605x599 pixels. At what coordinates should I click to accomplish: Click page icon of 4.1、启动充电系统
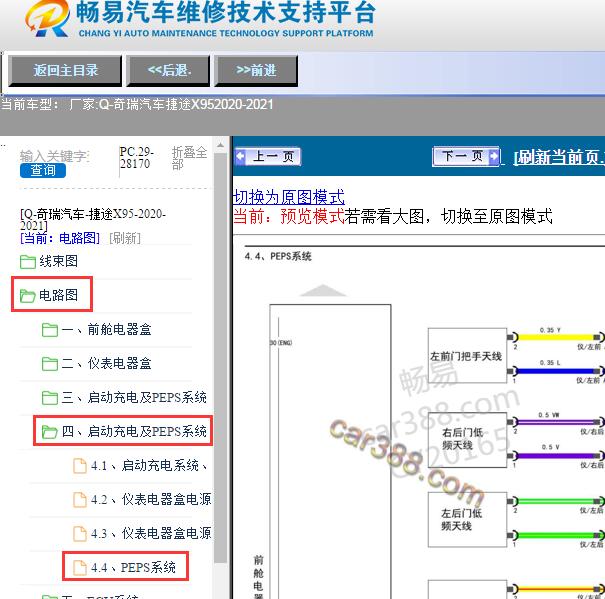click(x=80, y=465)
